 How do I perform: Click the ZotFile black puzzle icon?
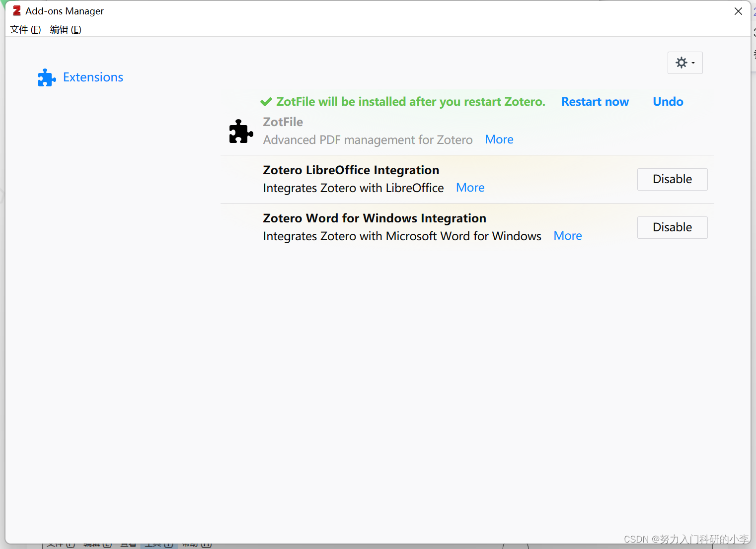[x=241, y=131]
